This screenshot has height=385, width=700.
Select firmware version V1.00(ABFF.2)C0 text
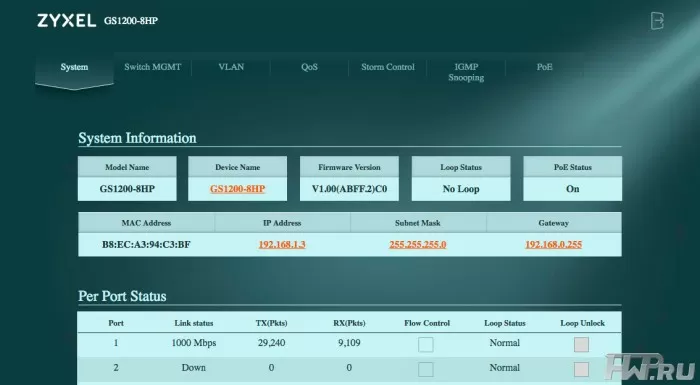pyautogui.click(x=350, y=189)
